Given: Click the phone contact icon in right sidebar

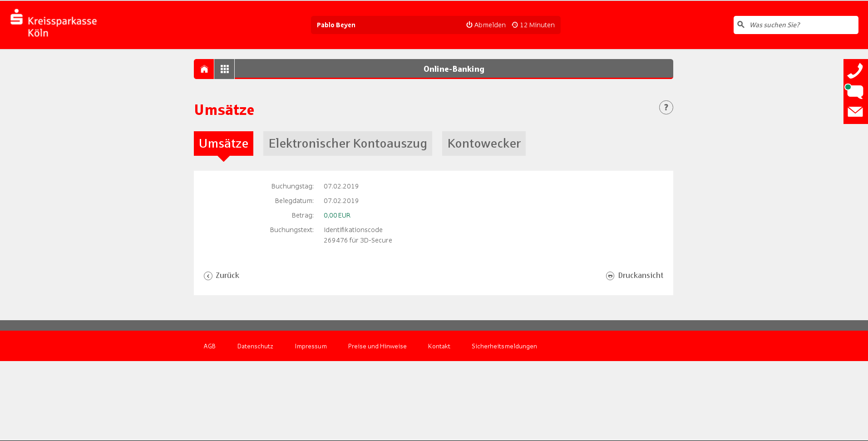Looking at the screenshot, I should pyautogui.click(x=855, y=70).
